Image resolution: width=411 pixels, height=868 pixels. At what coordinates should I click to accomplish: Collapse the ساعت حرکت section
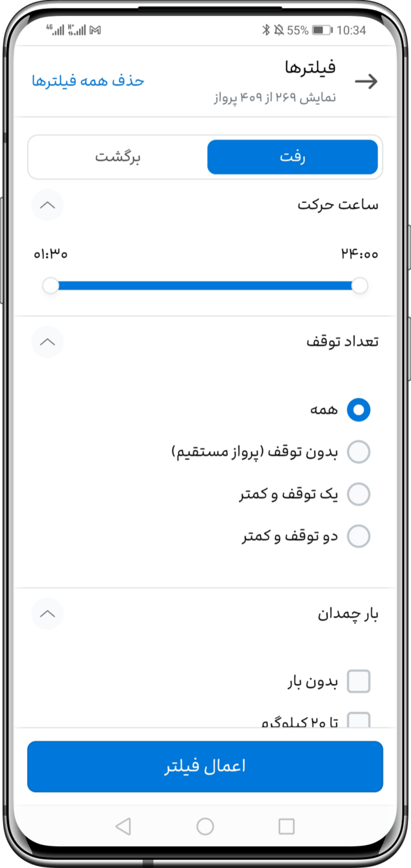(x=48, y=206)
